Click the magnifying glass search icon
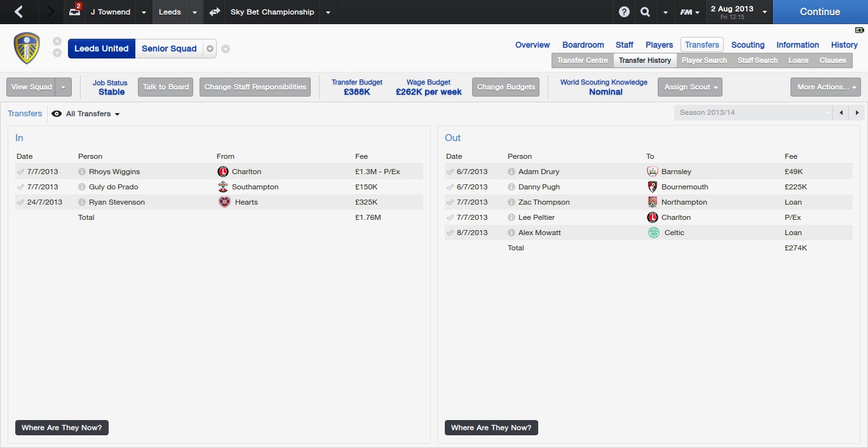The image size is (868, 448). coord(645,12)
